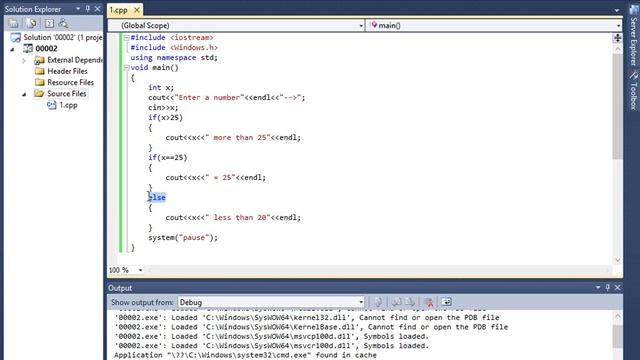Expand the External Dependencies folder arrow
This screenshot has width=640, height=360.
coord(24,60)
